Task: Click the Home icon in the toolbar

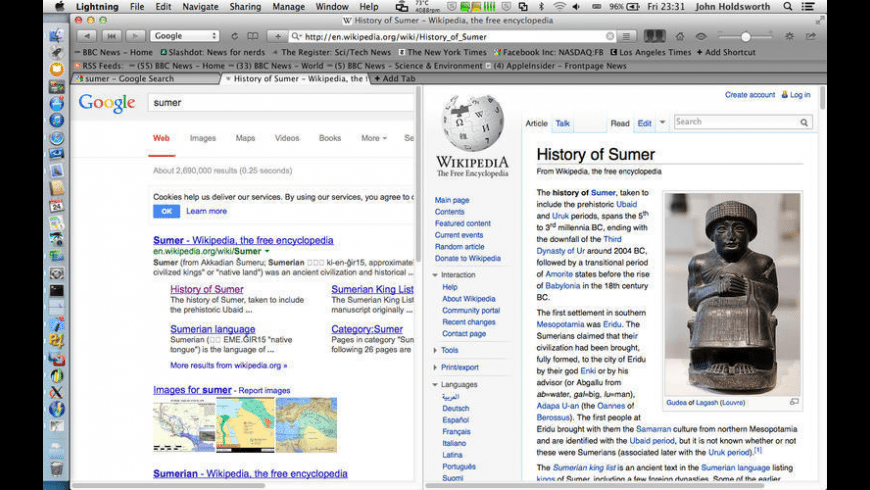Action: [x=680, y=36]
